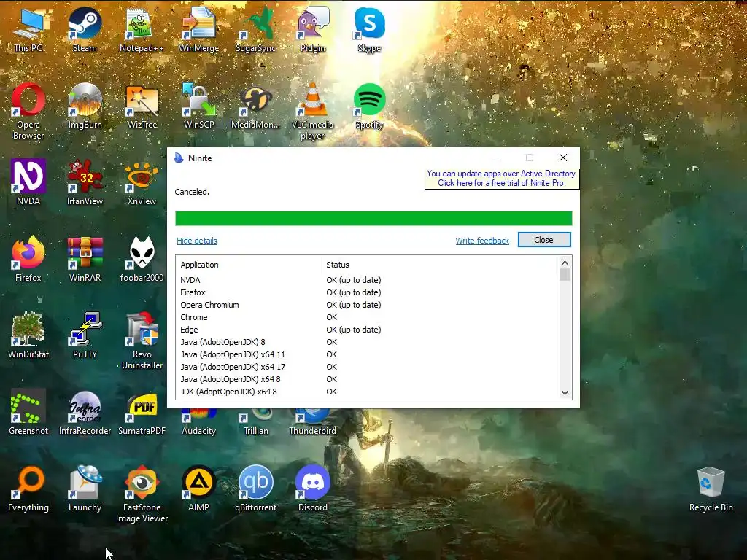Select the Spotify desktop icon
Image resolution: width=747 pixels, height=560 pixels.
pos(369,106)
